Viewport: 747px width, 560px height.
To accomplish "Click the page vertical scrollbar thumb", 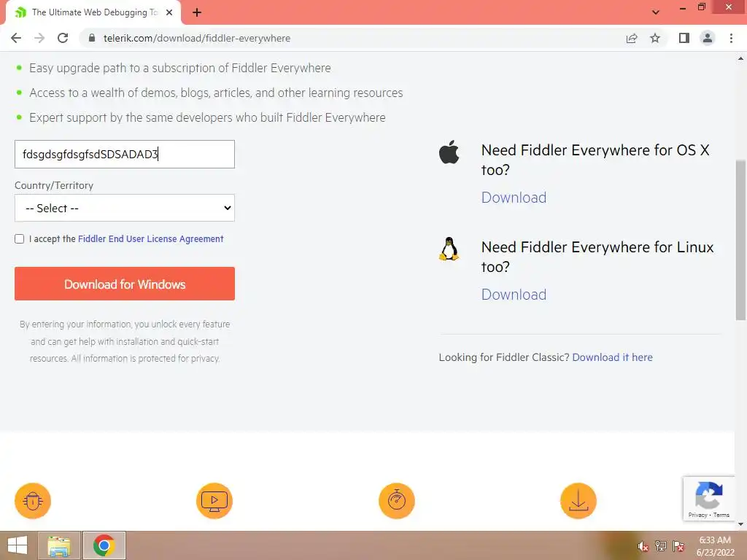I will 740,241.
